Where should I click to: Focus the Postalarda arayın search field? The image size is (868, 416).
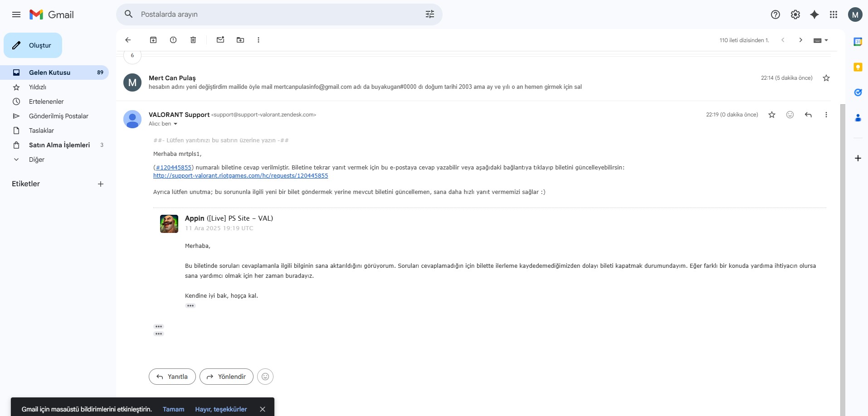[279, 14]
